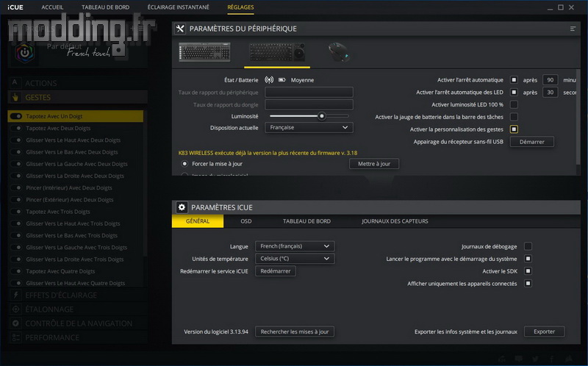
Task: Open the Journaux des capteurs tab
Action: point(395,221)
